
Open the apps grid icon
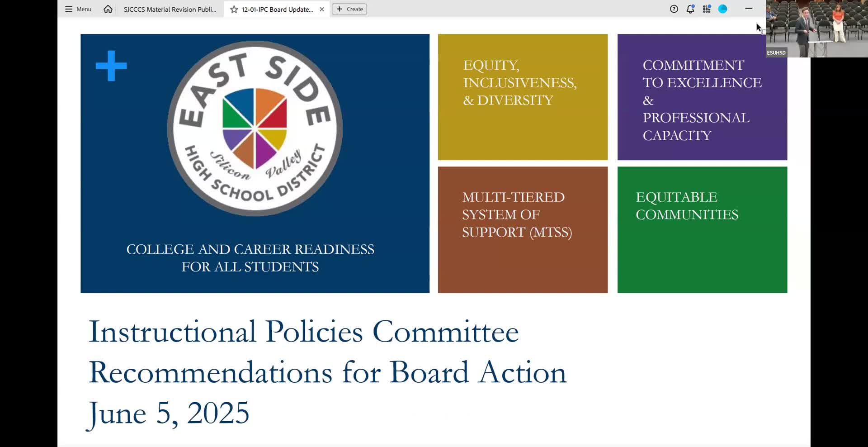coord(707,9)
